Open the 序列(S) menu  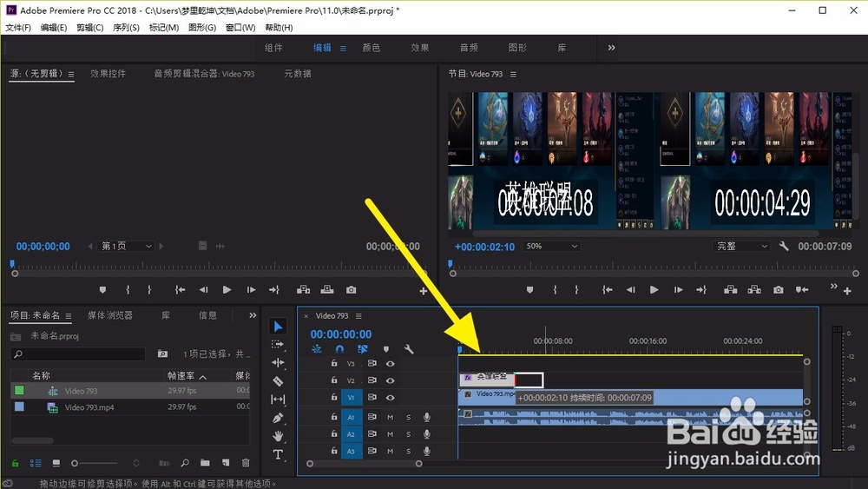click(126, 28)
